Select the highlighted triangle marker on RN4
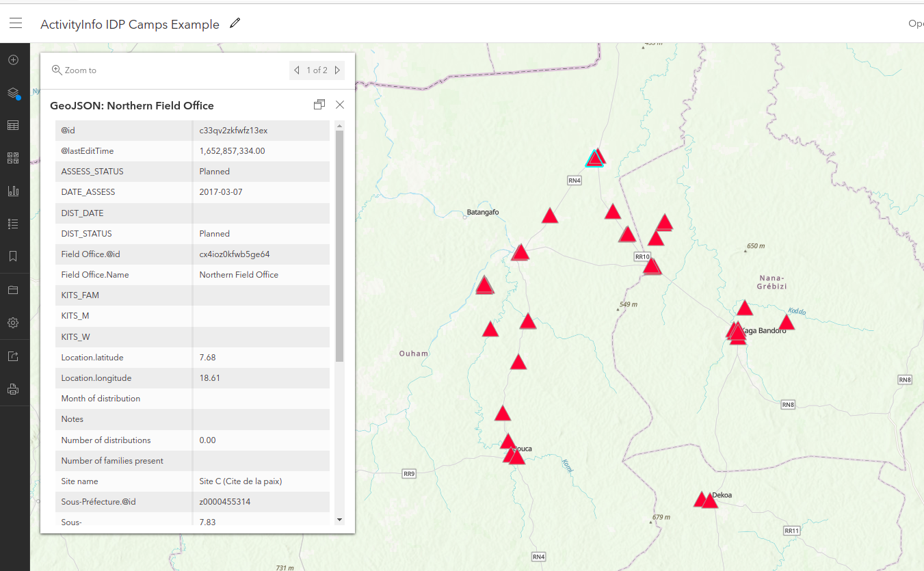The image size is (924, 571). tap(595, 159)
